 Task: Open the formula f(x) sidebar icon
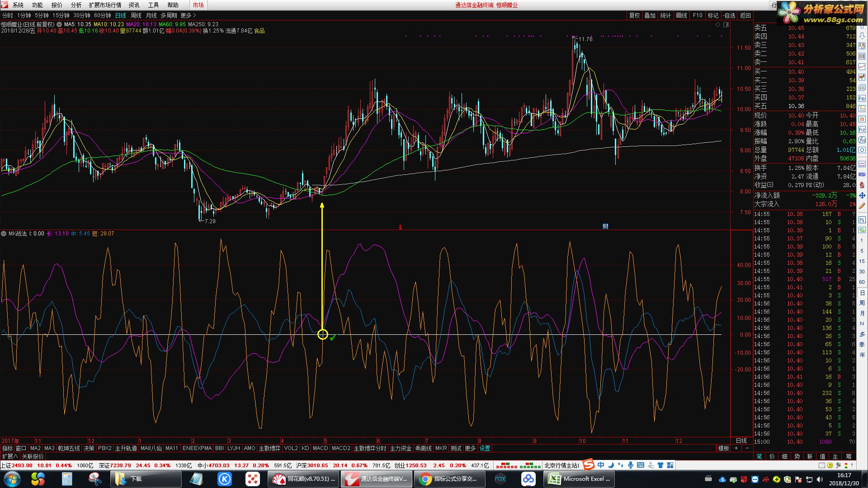(x=862, y=141)
